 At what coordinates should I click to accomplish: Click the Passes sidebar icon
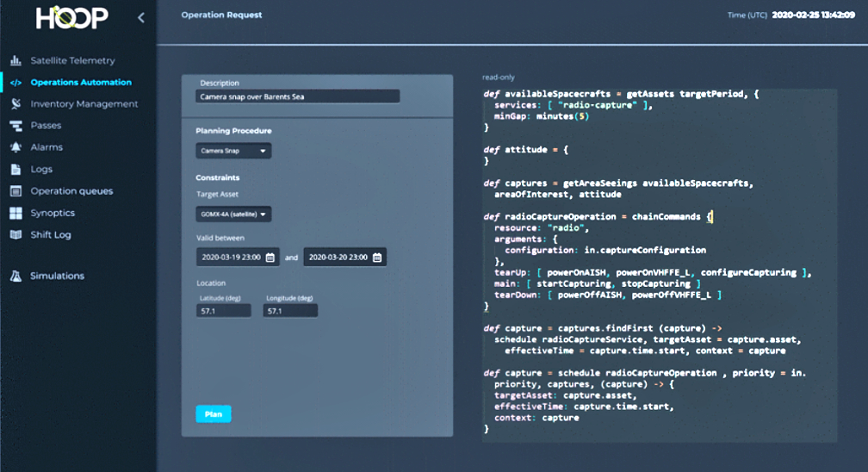click(15, 126)
